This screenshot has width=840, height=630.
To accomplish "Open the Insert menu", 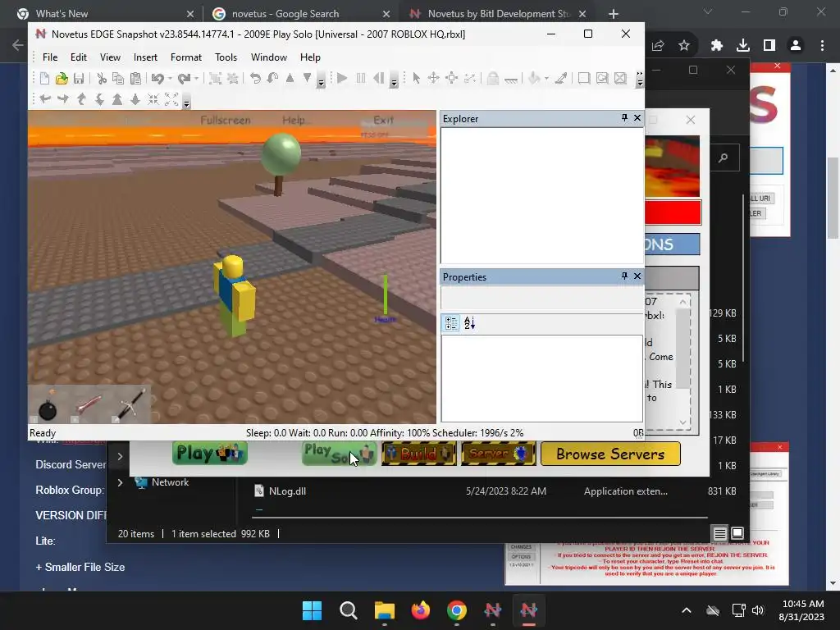I will [145, 57].
